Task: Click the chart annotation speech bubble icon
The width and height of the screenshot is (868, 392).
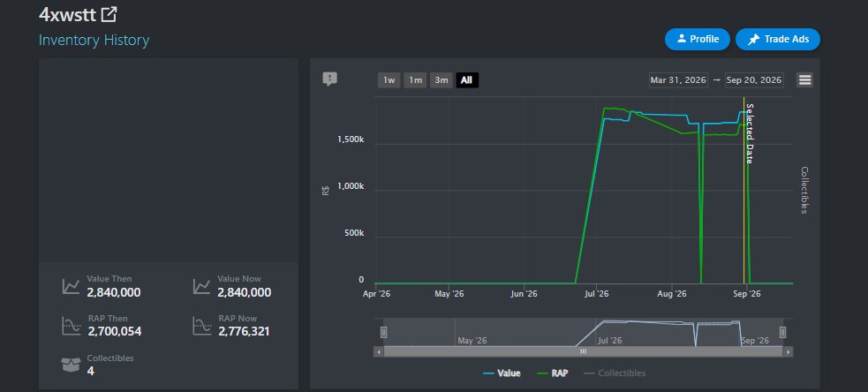Action: [x=330, y=79]
